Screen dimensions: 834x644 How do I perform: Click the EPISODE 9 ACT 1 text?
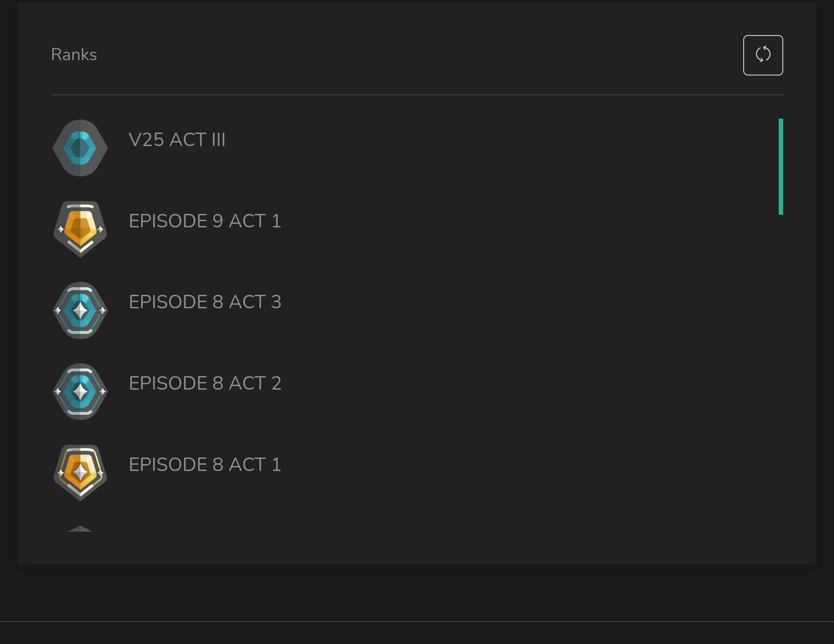(x=205, y=221)
